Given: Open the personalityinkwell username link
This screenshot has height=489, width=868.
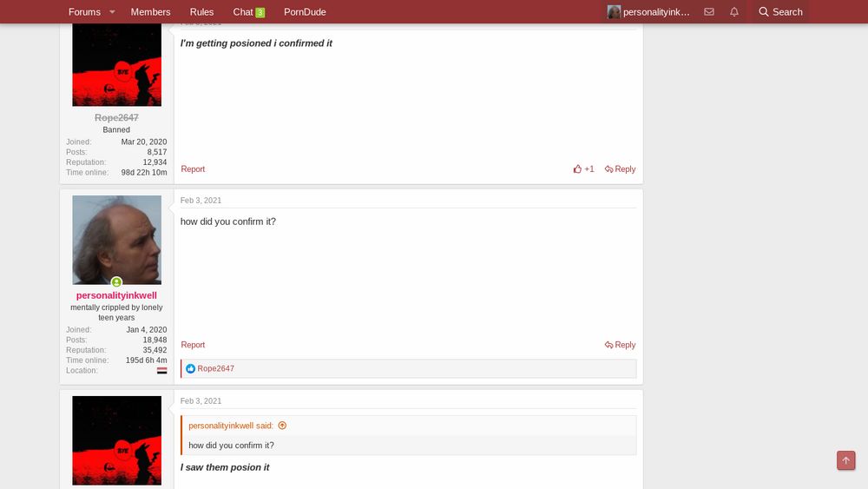Looking at the screenshot, I should tap(116, 295).
